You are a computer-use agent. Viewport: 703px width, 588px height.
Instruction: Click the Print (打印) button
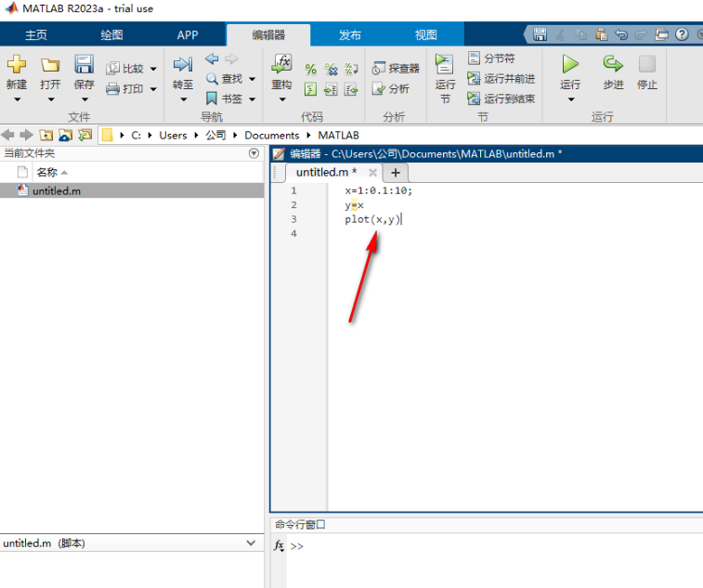125,89
